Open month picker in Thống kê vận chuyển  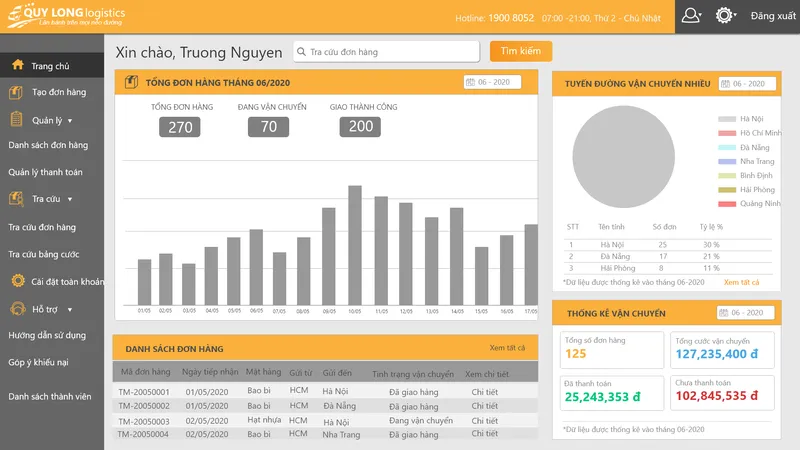click(x=745, y=313)
